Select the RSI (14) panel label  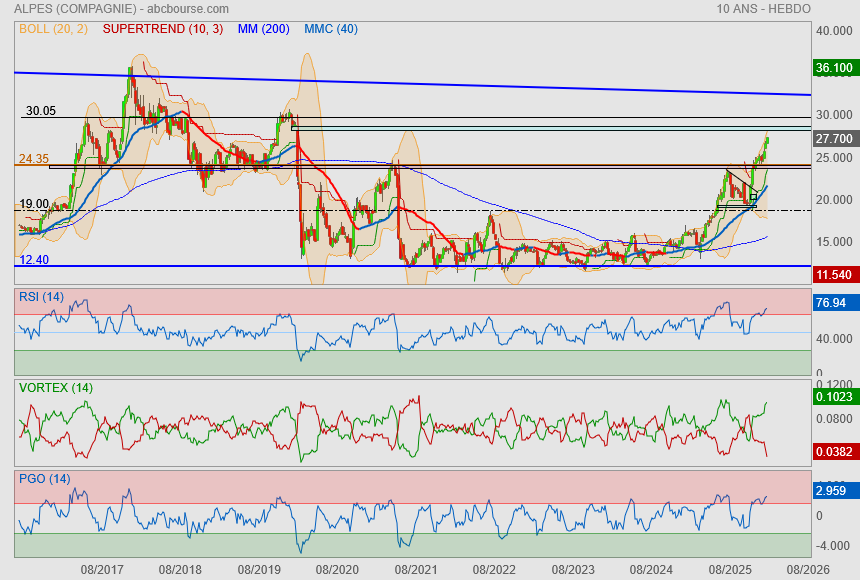coord(41,296)
